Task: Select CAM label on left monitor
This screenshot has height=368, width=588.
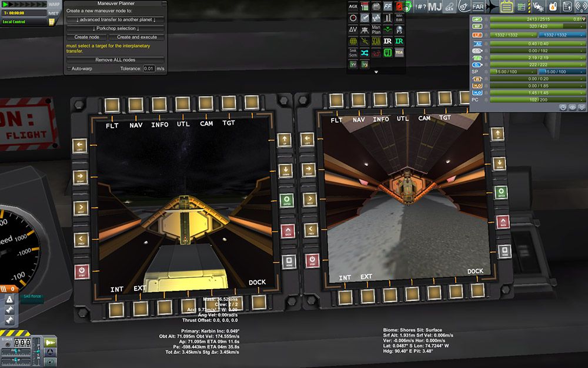Action: [206, 124]
